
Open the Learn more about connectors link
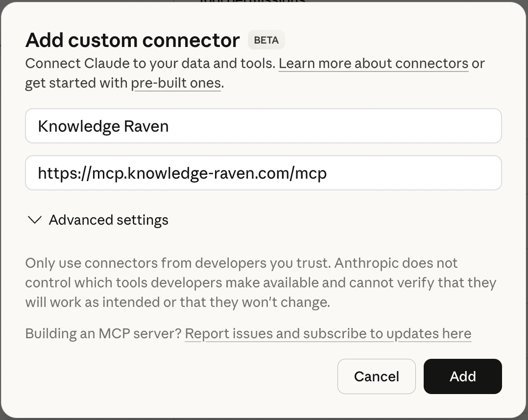(373, 63)
